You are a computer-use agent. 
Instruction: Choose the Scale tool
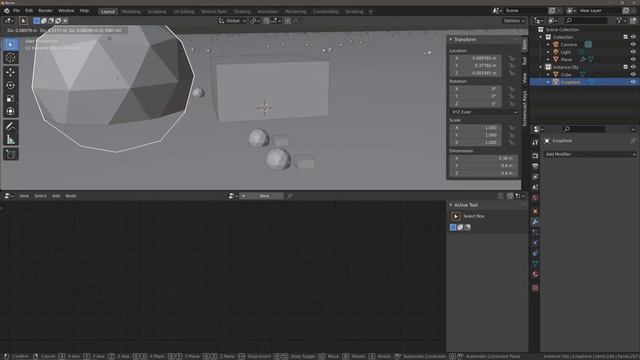11,98
